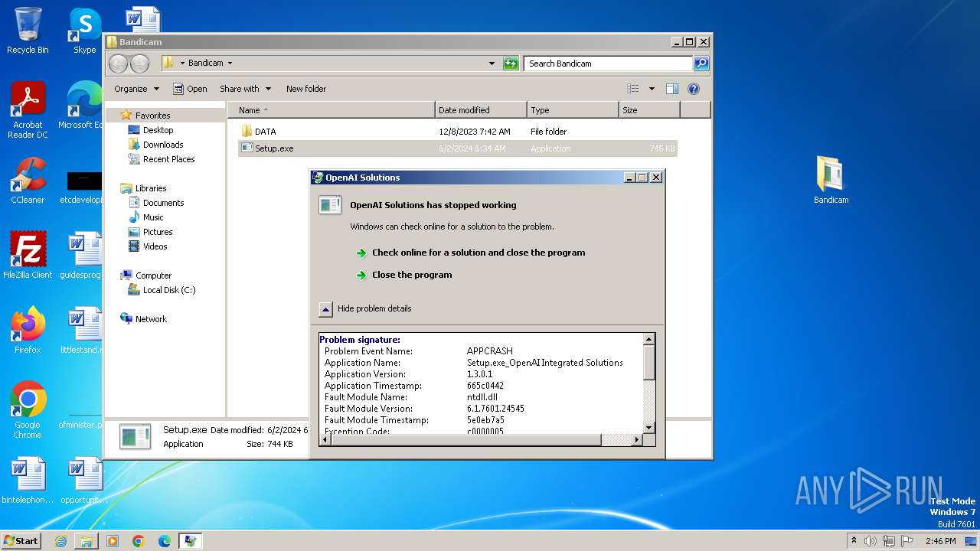
Task: Open the Organize dropdown menu
Action: click(137, 89)
